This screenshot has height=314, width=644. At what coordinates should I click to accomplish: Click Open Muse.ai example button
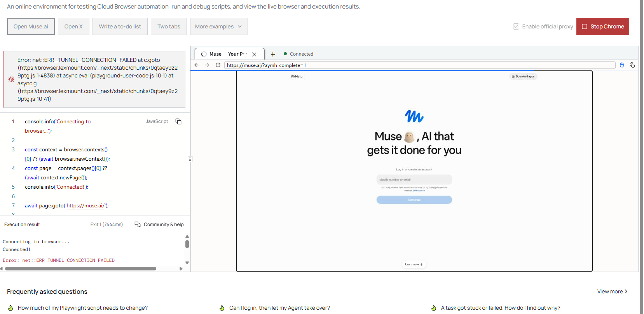31,26
